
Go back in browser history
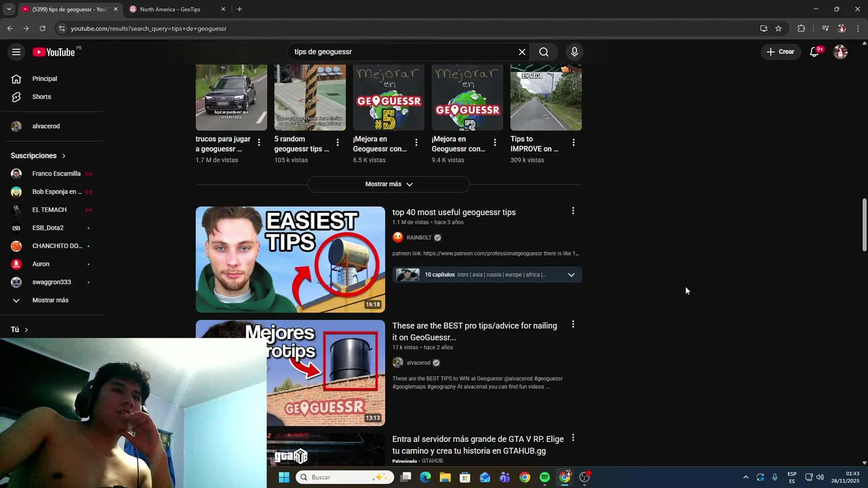point(9,28)
